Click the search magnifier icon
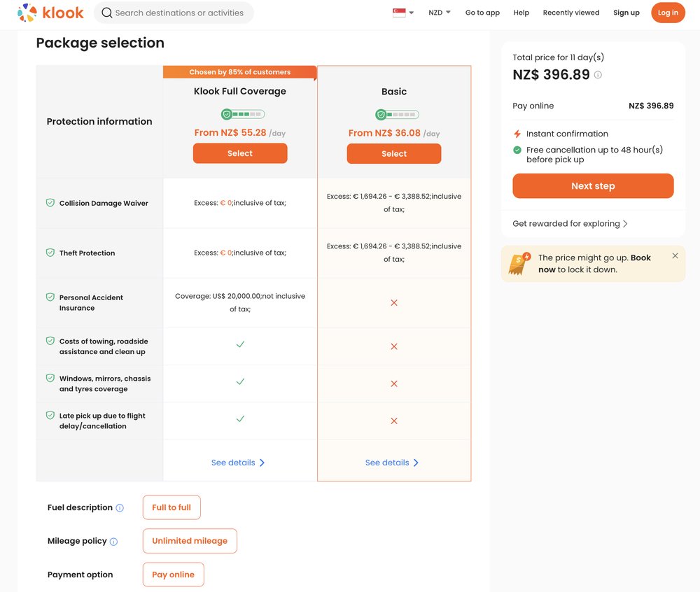The height and width of the screenshot is (592, 700). click(x=106, y=12)
